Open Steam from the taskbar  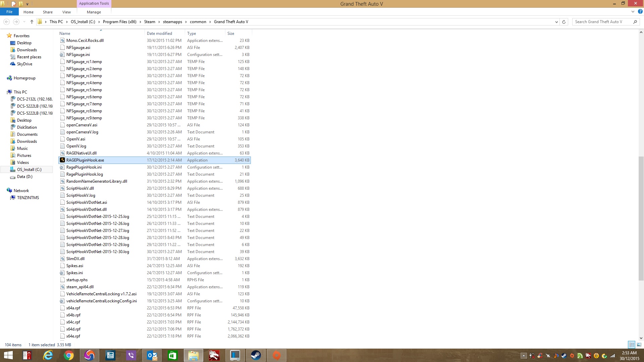[256, 355]
